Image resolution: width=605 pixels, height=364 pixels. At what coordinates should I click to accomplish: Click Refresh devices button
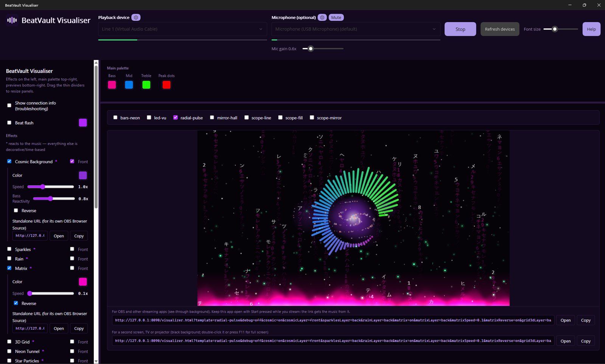(x=500, y=29)
